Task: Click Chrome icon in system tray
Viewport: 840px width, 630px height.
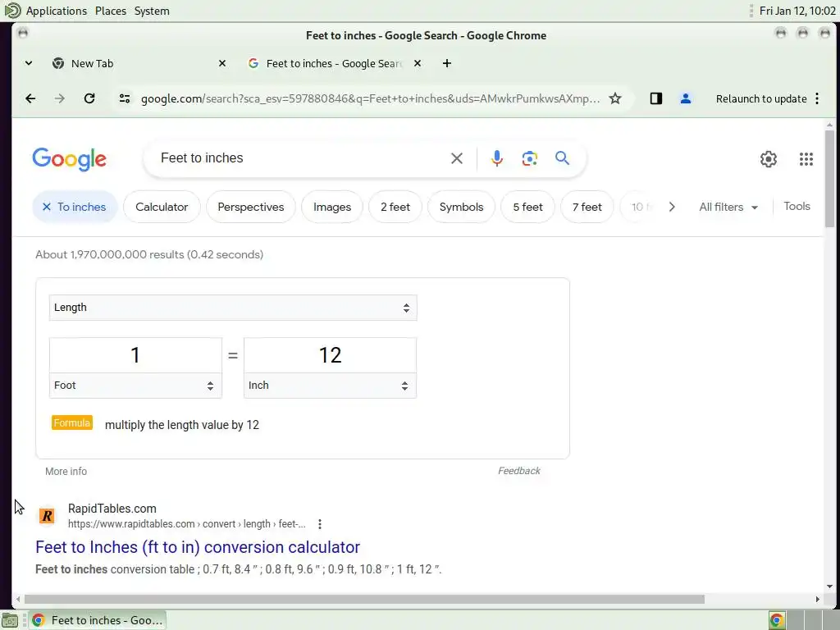Action: pos(777,620)
